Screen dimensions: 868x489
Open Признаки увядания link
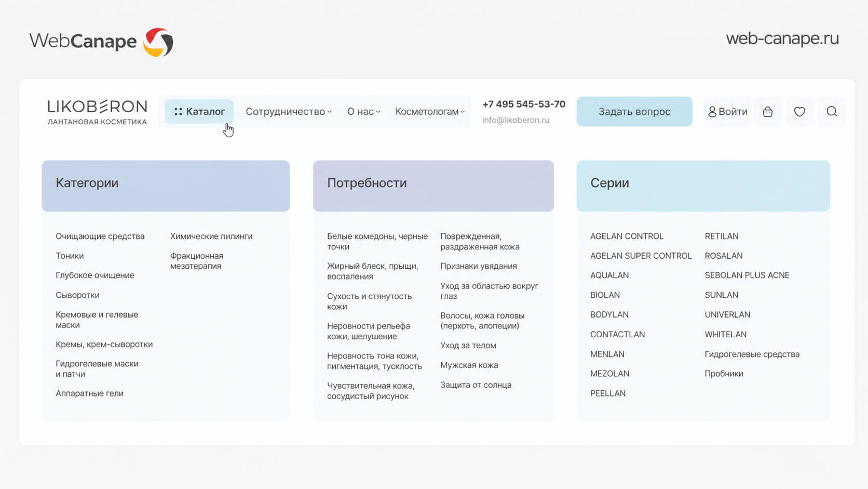click(479, 266)
